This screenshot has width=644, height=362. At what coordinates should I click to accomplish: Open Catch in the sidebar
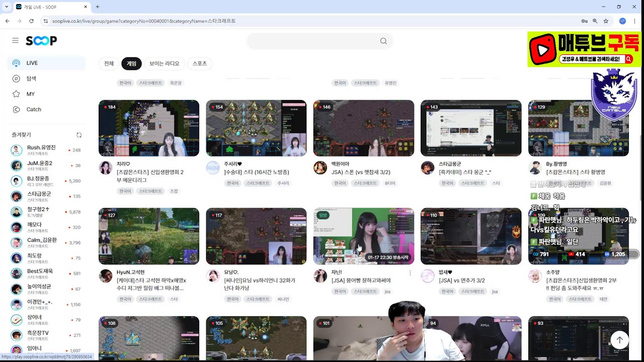[x=46, y=110]
